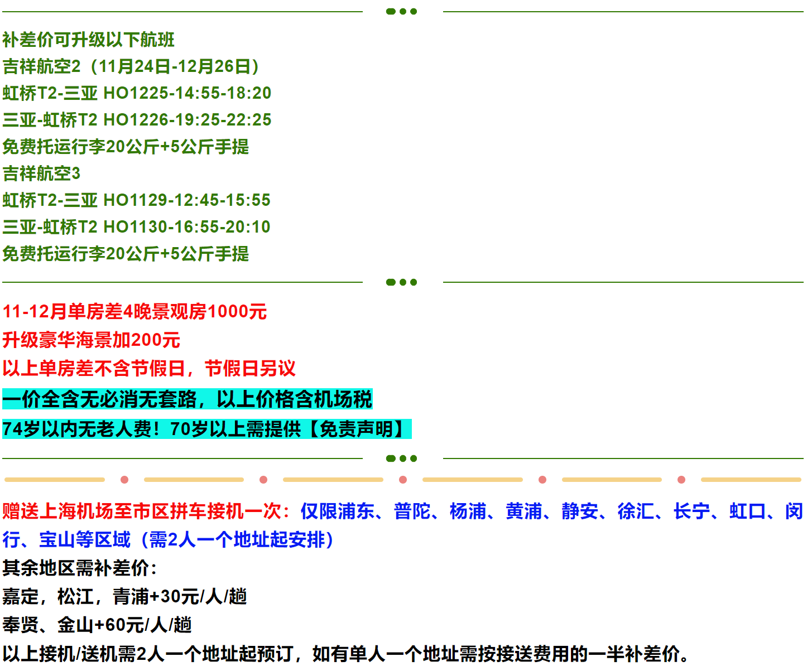Click red line 升级豪华海景加200元
Screen dimensions: 812x671
click(x=91, y=340)
